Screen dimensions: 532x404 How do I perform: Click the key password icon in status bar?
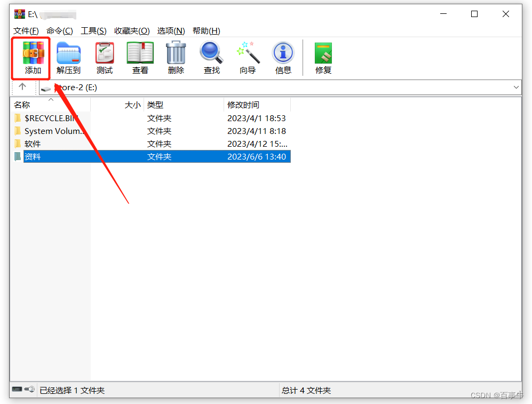29,389
